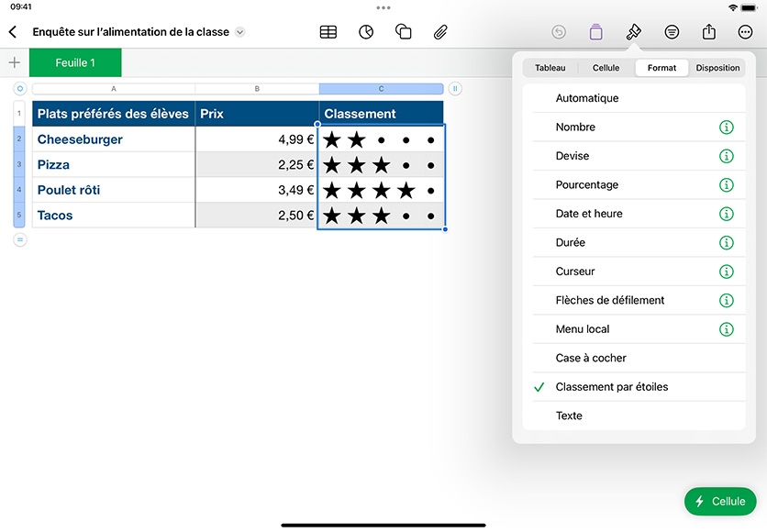This screenshot has width=767, height=532.
Task: Select column B header
Action: (x=257, y=88)
